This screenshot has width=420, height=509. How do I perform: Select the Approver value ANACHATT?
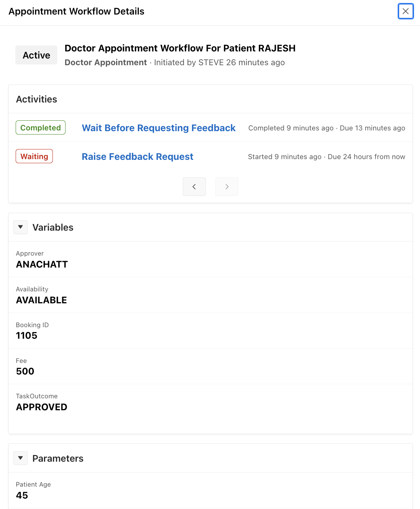pyautogui.click(x=42, y=264)
